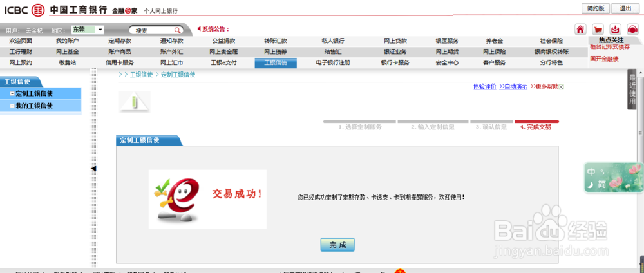Open the 银医服务 menu

pyautogui.click(x=448, y=41)
